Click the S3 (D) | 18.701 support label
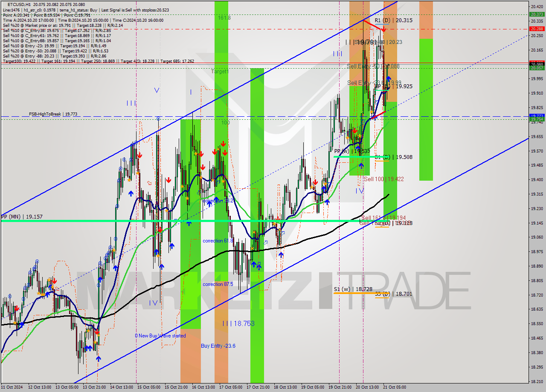 (x=393, y=294)
